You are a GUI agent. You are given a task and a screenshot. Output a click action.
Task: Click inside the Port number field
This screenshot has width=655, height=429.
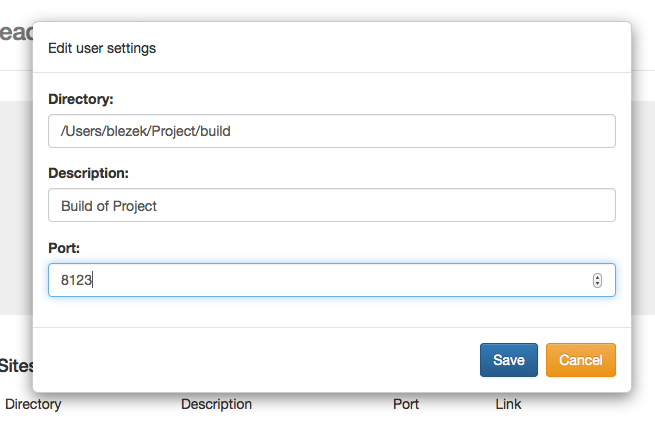pyautogui.click(x=332, y=280)
